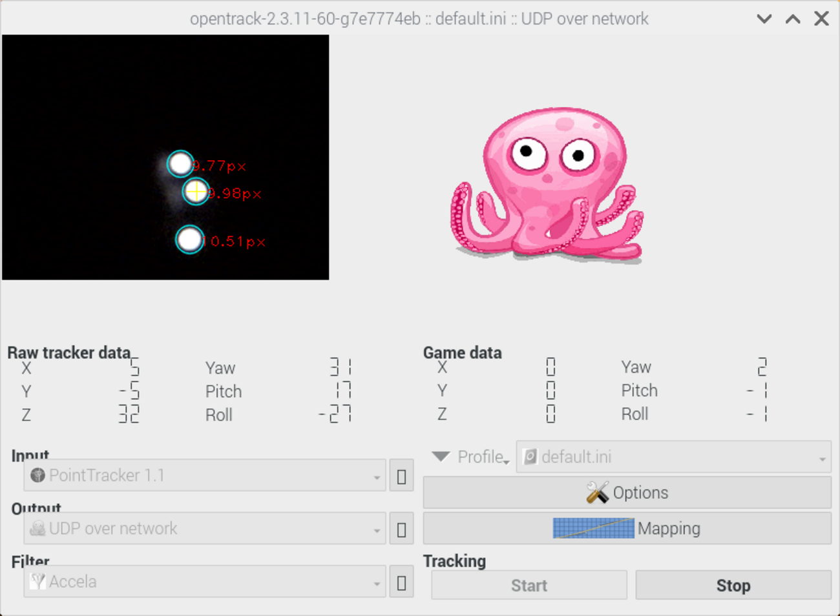Stop tracking with the Stop button
The width and height of the screenshot is (840, 616).
pyautogui.click(x=733, y=585)
